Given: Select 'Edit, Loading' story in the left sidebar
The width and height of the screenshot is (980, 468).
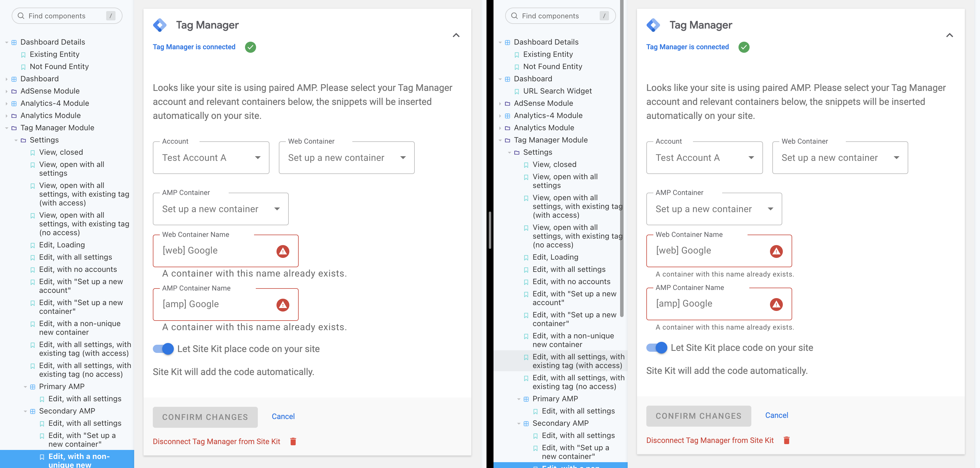Looking at the screenshot, I should pyautogui.click(x=62, y=245).
